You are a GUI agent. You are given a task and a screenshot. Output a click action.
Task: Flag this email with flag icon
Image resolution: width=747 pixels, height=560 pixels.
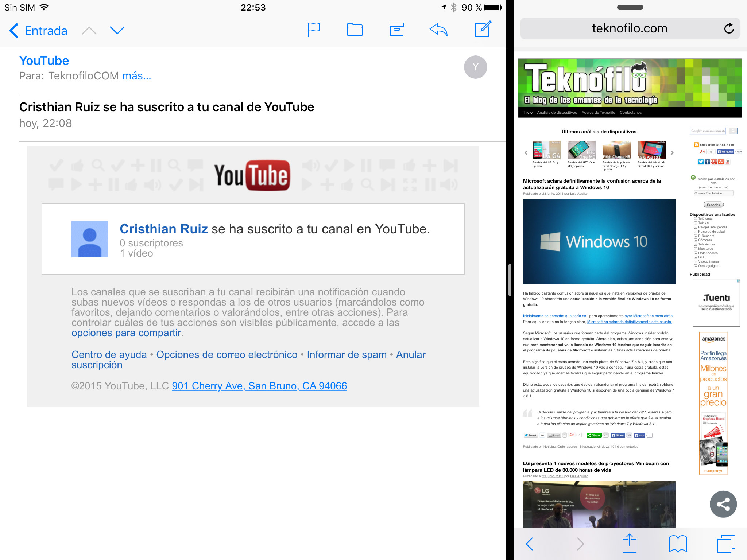click(x=313, y=30)
